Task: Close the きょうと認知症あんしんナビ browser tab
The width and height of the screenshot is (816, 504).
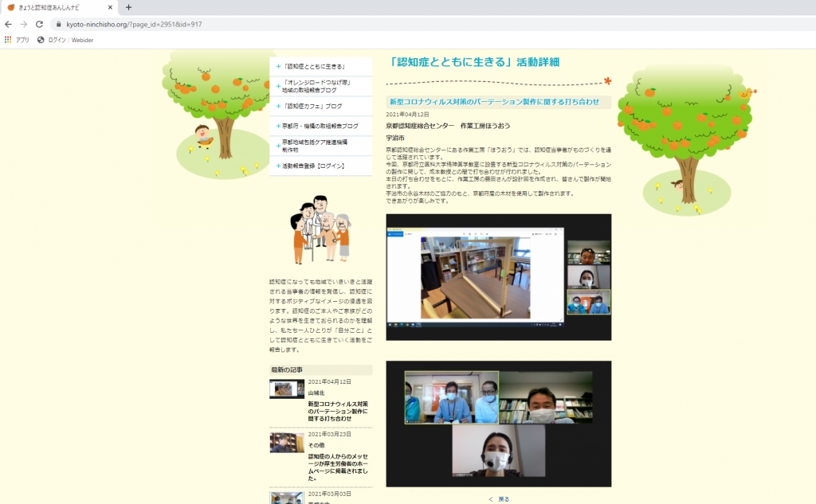Action: click(110, 7)
